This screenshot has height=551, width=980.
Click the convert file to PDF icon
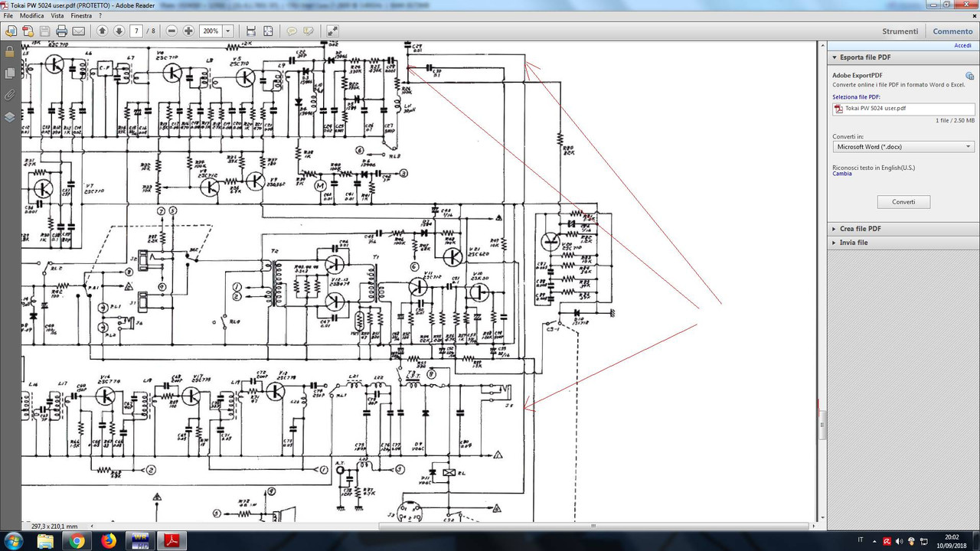(28, 31)
